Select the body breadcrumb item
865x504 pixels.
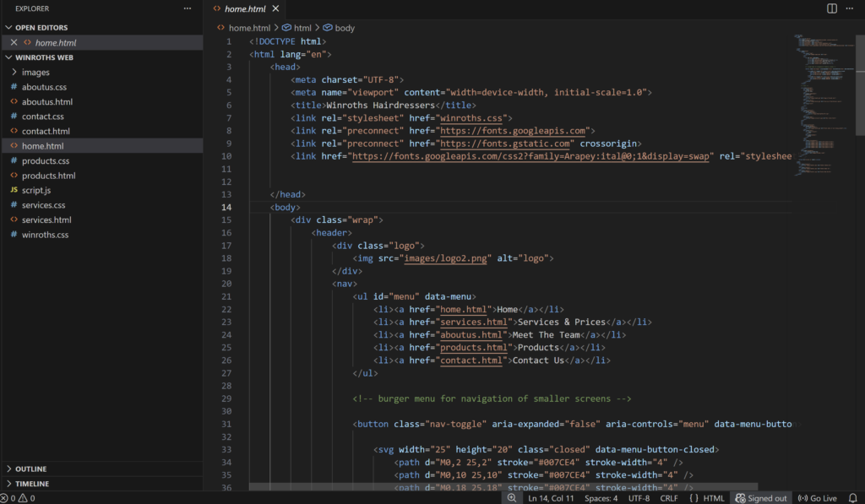344,28
